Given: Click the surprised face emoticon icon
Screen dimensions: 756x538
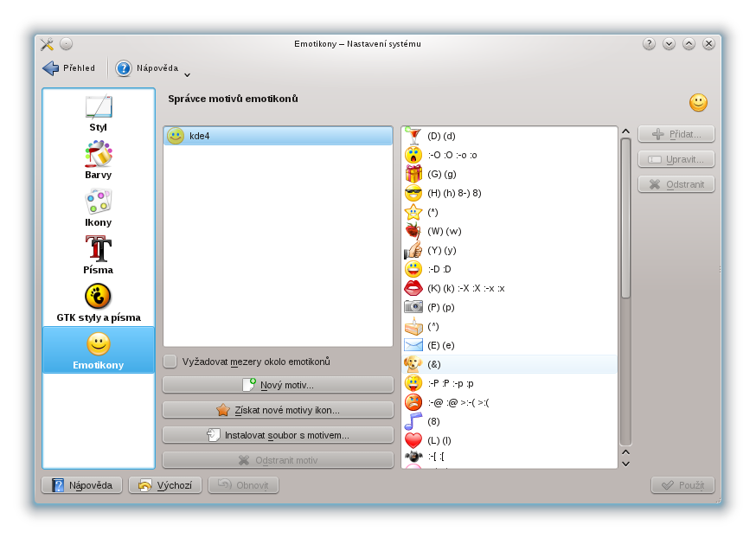Looking at the screenshot, I should (x=413, y=155).
